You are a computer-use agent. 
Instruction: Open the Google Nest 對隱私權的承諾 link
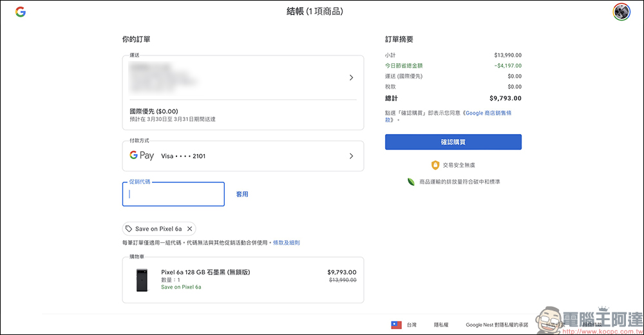point(497,325)
